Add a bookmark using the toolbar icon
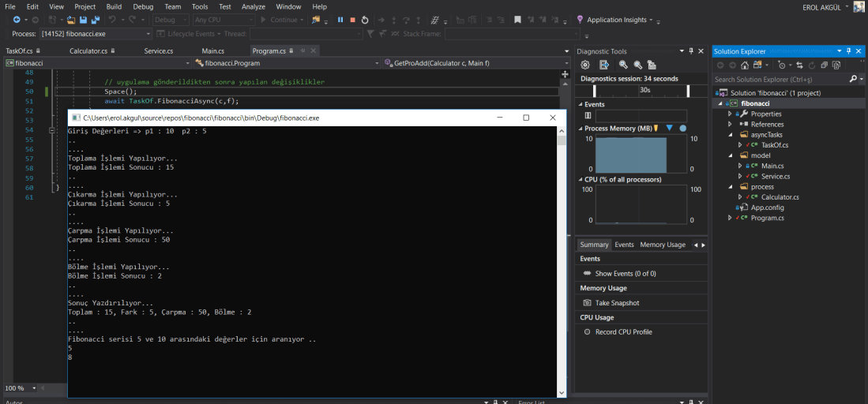This screenshot has height=404, width=868. coord(517,20)
